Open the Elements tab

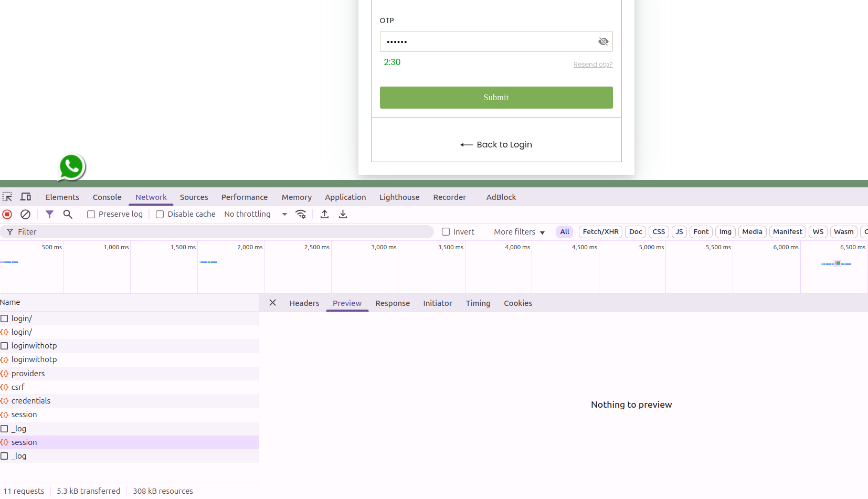point(62,197)
